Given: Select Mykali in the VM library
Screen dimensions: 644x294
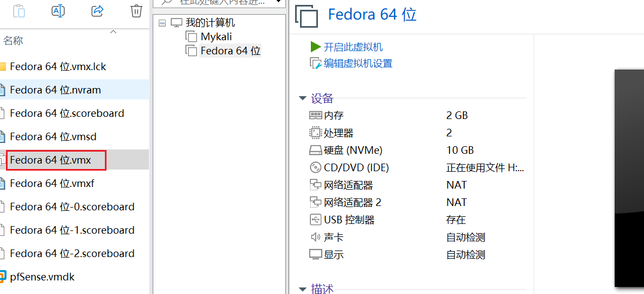Looking at the screenshot, I should coord(216,36).
